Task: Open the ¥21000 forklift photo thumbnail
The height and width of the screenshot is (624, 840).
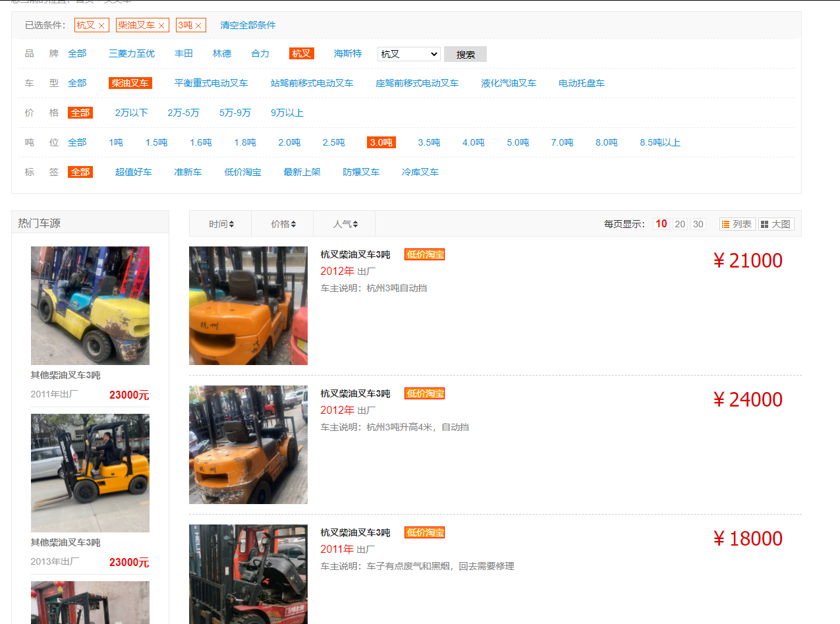Action: [x=248, y=305]
